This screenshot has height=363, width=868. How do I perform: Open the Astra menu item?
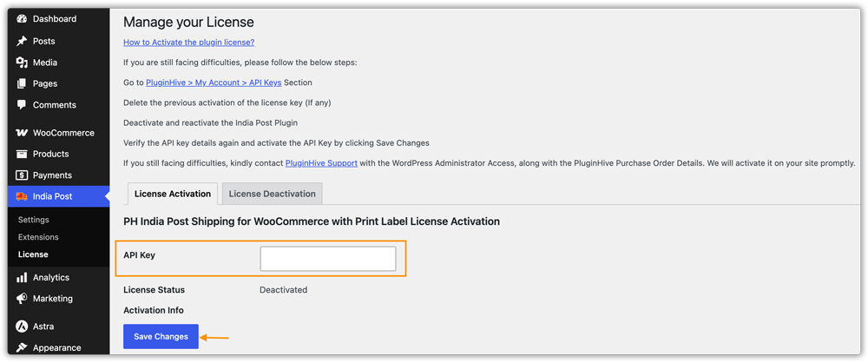59,327
